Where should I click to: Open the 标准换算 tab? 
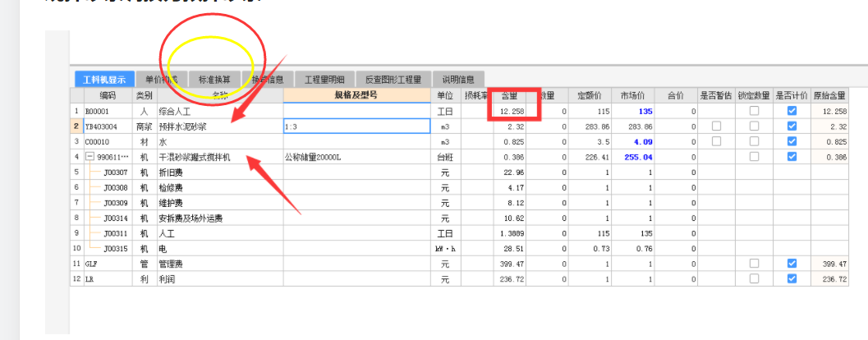[215, 80]
